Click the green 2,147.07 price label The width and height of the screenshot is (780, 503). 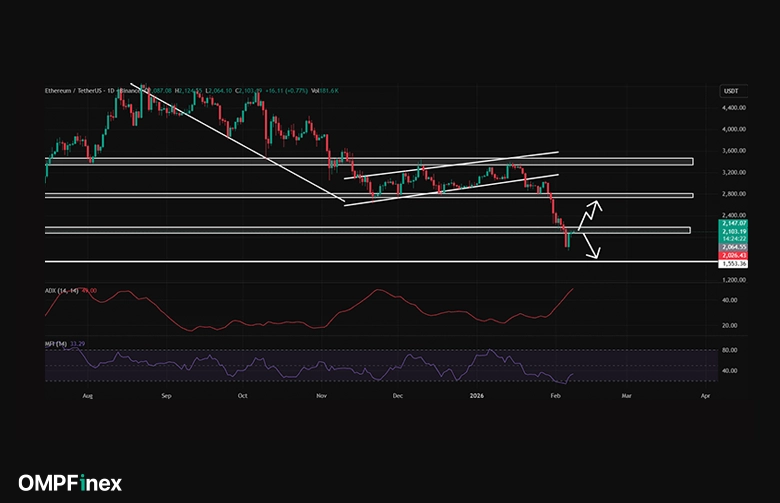pos(734,222)
